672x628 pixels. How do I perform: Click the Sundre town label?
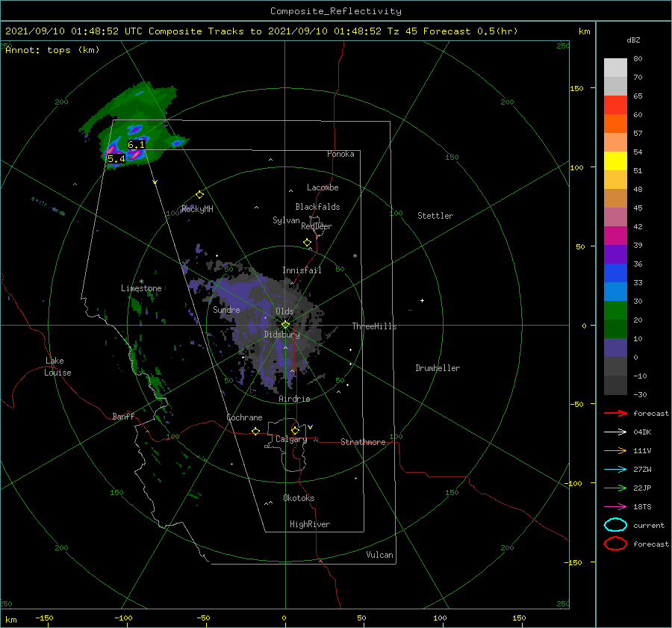(226, 310)
